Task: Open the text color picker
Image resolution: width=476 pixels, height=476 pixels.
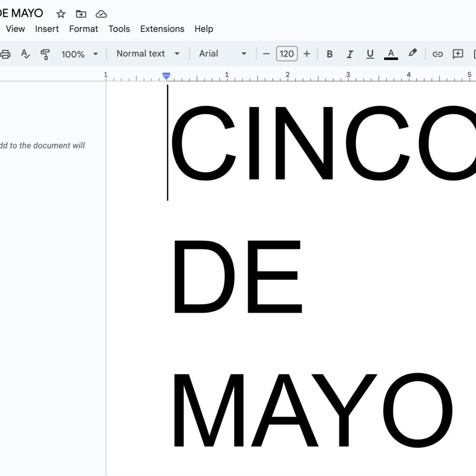Action: tap(391, 54)
